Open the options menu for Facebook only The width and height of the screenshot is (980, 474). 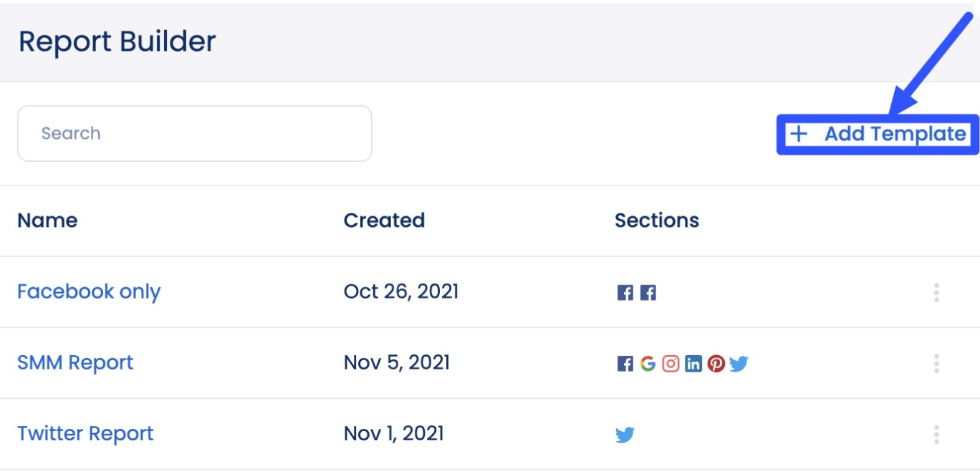pyautogui.click(x=936, y=292)
